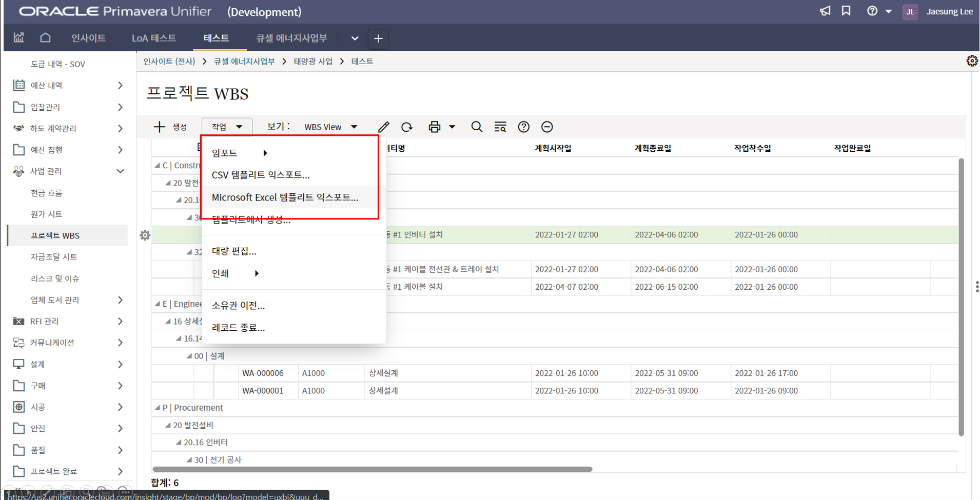Click the 생성 create button

[171, 127]
